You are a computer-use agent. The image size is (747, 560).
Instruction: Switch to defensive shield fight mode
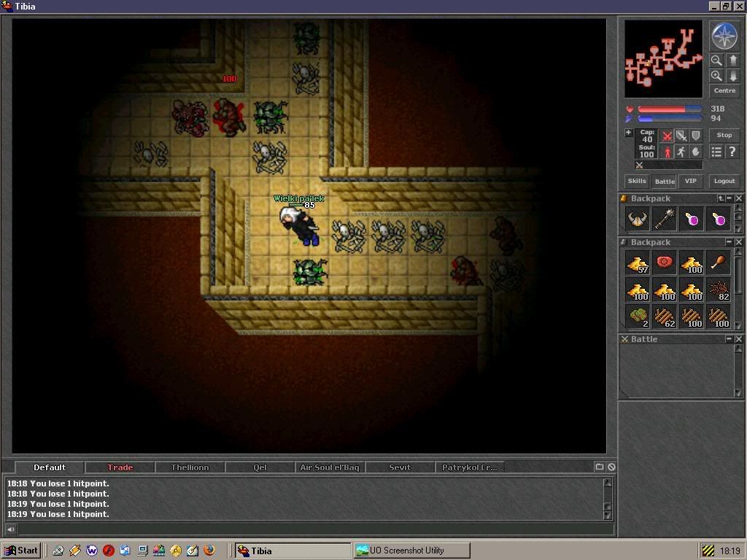(x=695, y=136)
